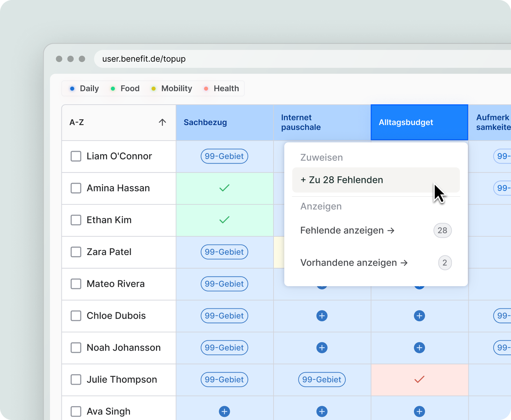Filter by the Food category
The height and width of the screenshot is (420, 511).
[x=125, y=88]
